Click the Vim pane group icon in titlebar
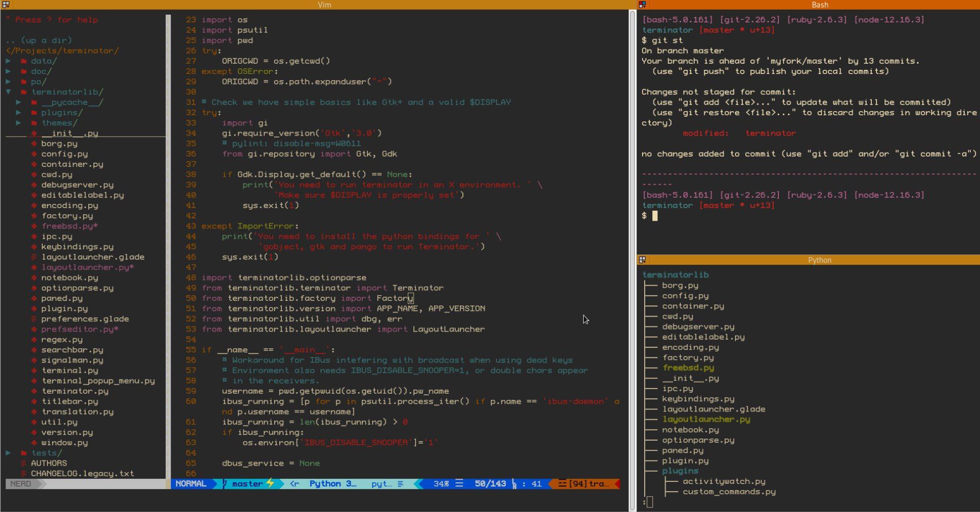Screen dimensions: 980x512 click(6, 5)
